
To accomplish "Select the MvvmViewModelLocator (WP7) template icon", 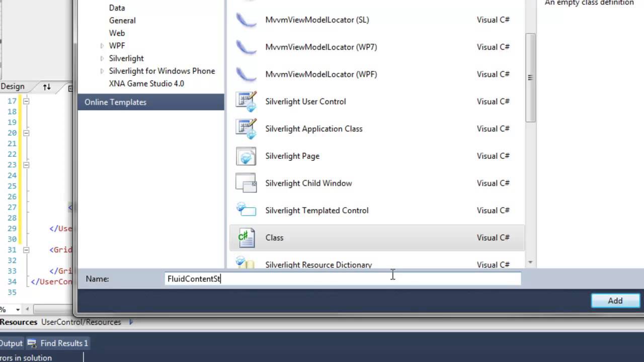I will click(247, 47).
